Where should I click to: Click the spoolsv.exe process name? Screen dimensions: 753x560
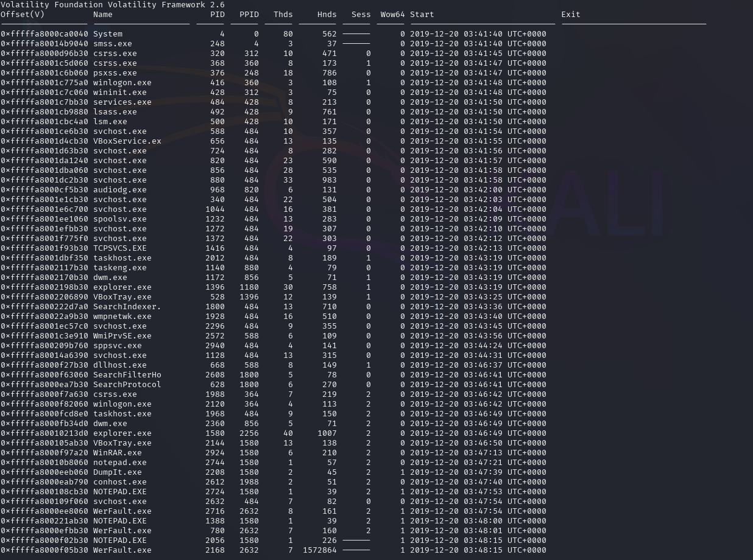click(x=119, y=219)
